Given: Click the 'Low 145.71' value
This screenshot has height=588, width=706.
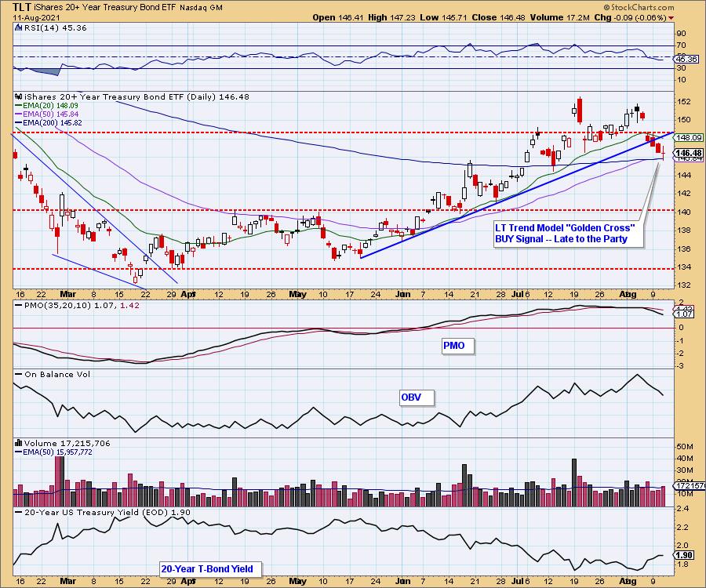Looking at the screenshot, I should [x=444, y=17].
